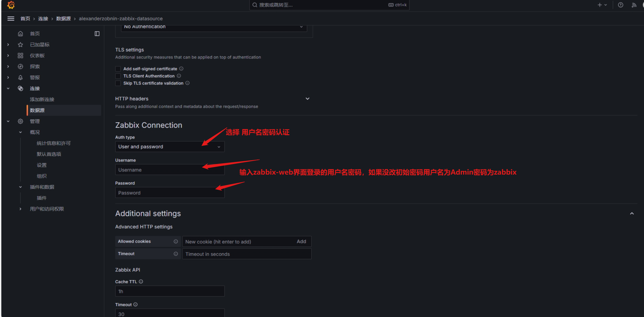This screenshot has width=644, height=317.
Task: Select 数据源 menu item in sidebar
Action: click(64, 110)
